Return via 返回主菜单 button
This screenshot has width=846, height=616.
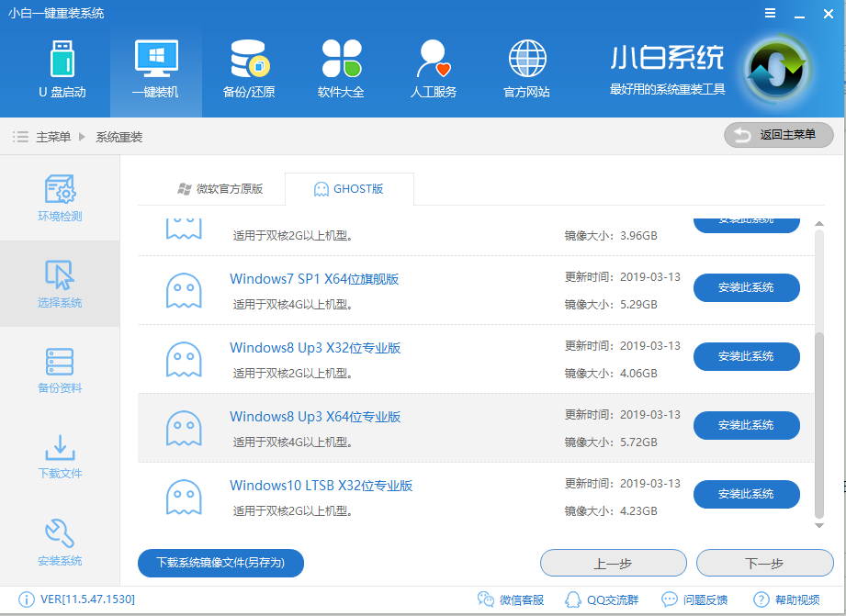coord(779,135)
